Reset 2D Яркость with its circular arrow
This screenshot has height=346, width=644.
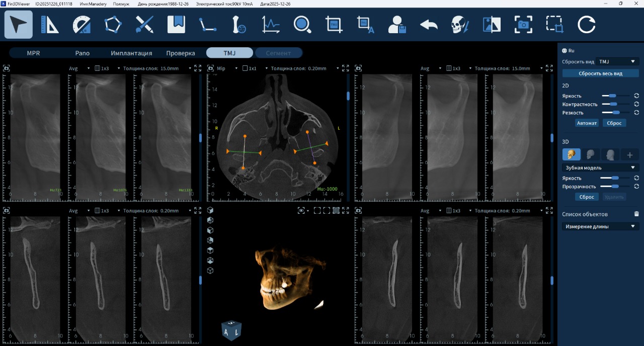(636, 96)
